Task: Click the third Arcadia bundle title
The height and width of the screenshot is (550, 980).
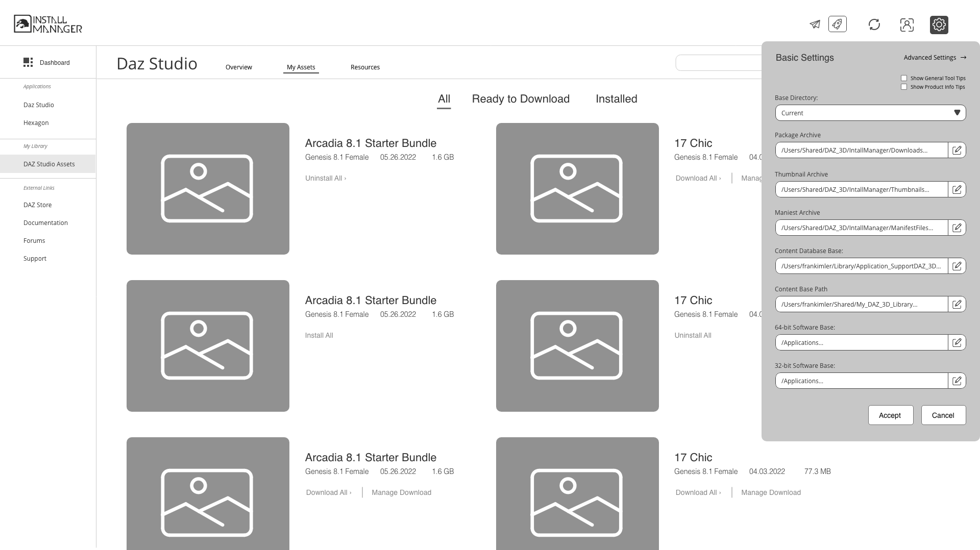Action: [x=371, y=458]
